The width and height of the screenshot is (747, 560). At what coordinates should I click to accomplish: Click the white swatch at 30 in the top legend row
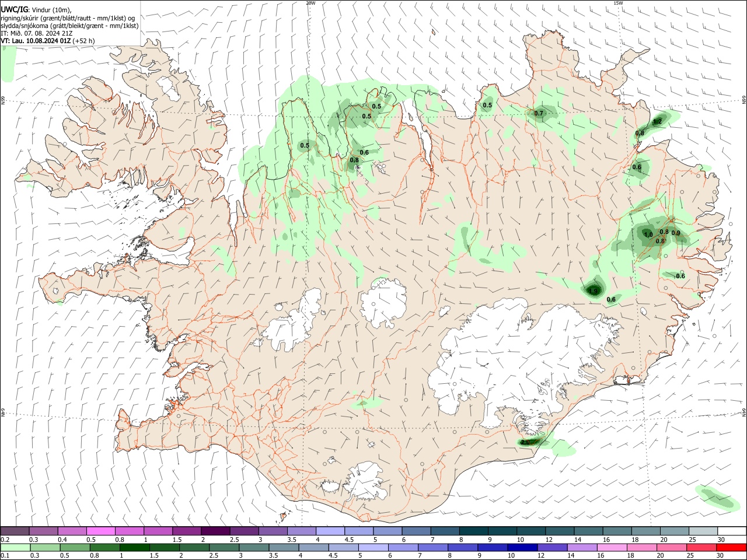tap(731, 531)
